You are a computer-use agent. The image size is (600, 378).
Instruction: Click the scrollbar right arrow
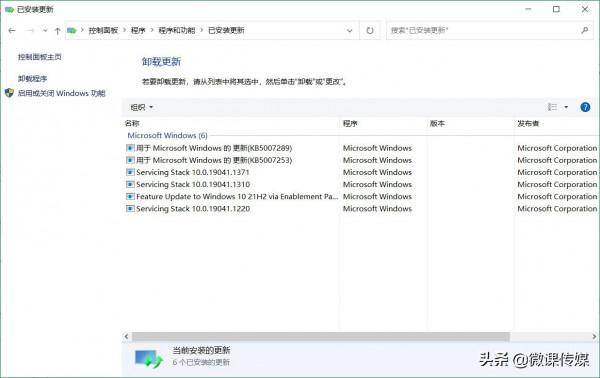[594, 337]
